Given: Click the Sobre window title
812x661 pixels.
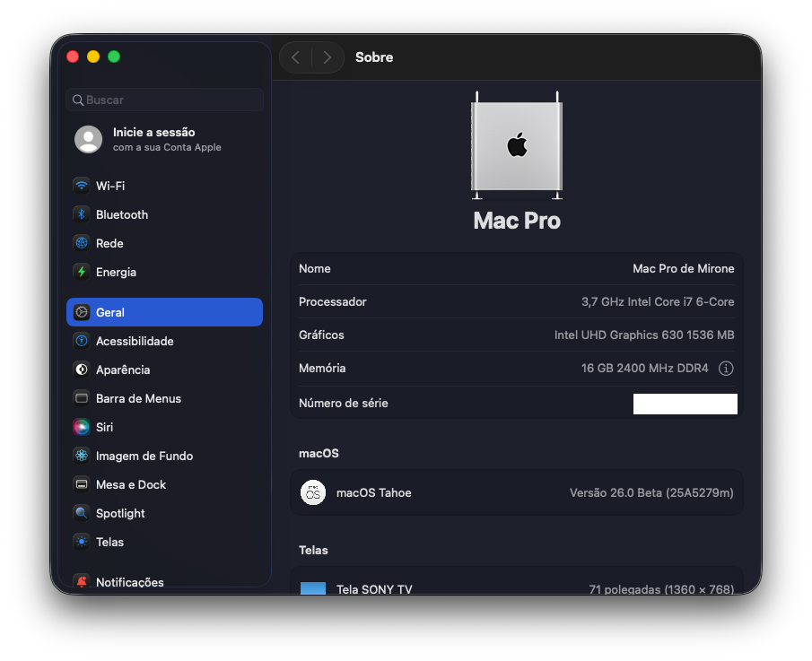Looking at the screenshot, I should [x=374, y=57].
